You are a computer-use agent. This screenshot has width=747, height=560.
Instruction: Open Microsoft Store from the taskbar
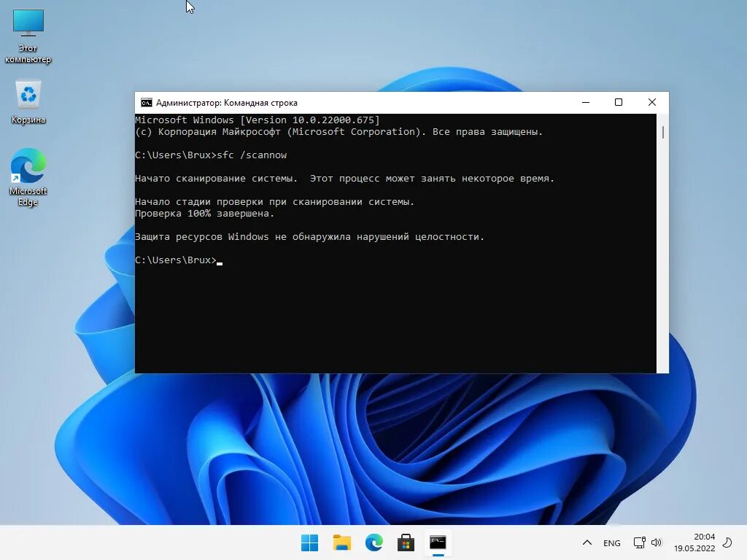(x=406, y=542)
